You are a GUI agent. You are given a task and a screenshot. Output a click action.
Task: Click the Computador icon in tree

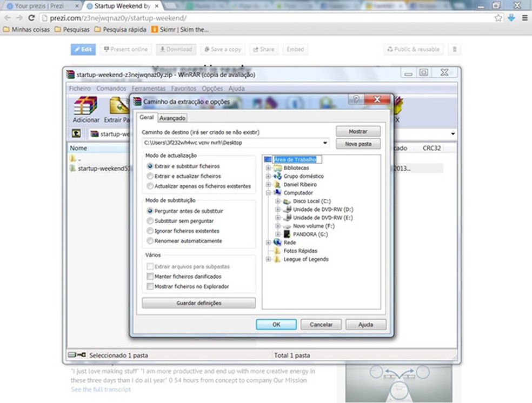tap(277, 192)
